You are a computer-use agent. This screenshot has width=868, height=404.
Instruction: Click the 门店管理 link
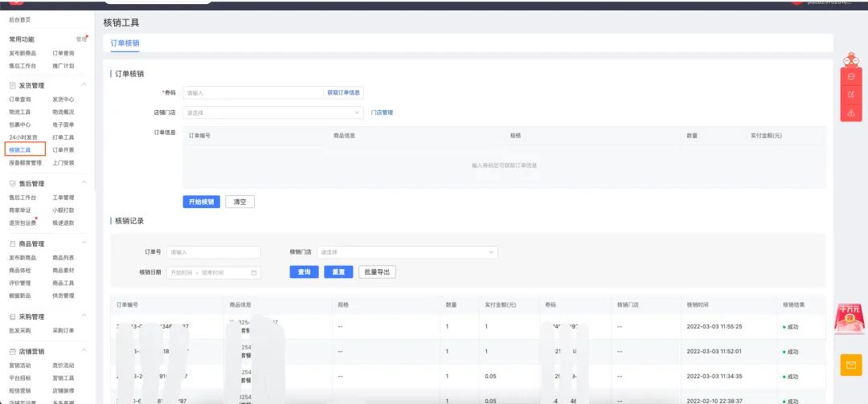pos(382,112)
